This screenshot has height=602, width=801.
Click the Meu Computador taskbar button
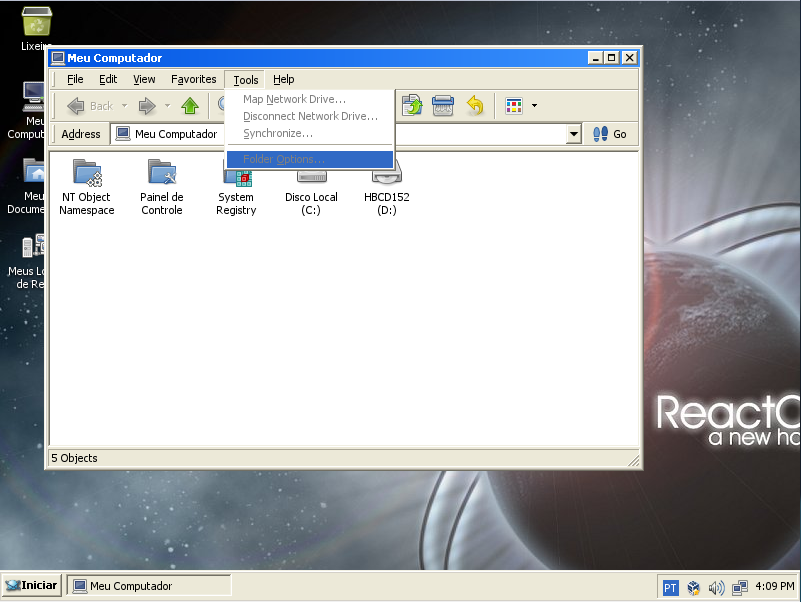point(149,586)
